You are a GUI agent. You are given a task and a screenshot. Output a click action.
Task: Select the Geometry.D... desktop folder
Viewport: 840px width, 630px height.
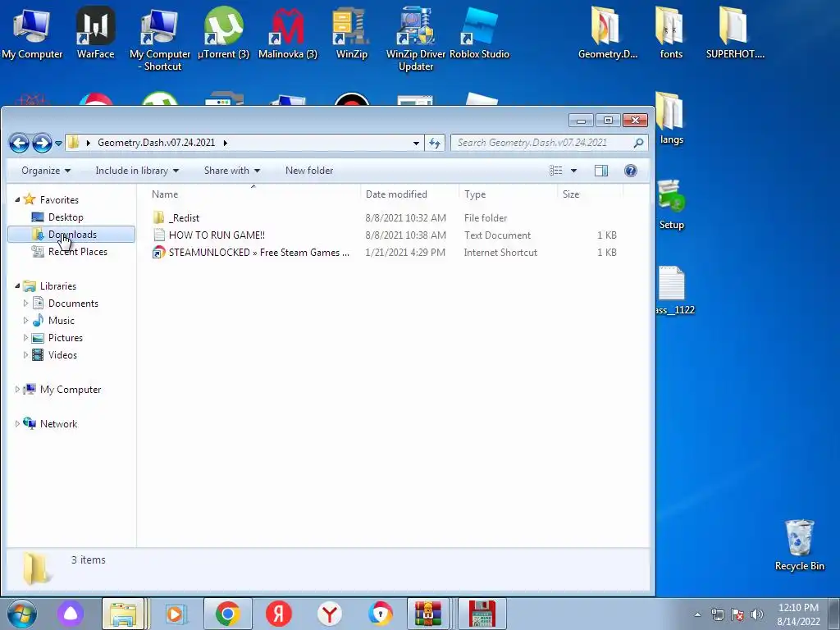608,32
